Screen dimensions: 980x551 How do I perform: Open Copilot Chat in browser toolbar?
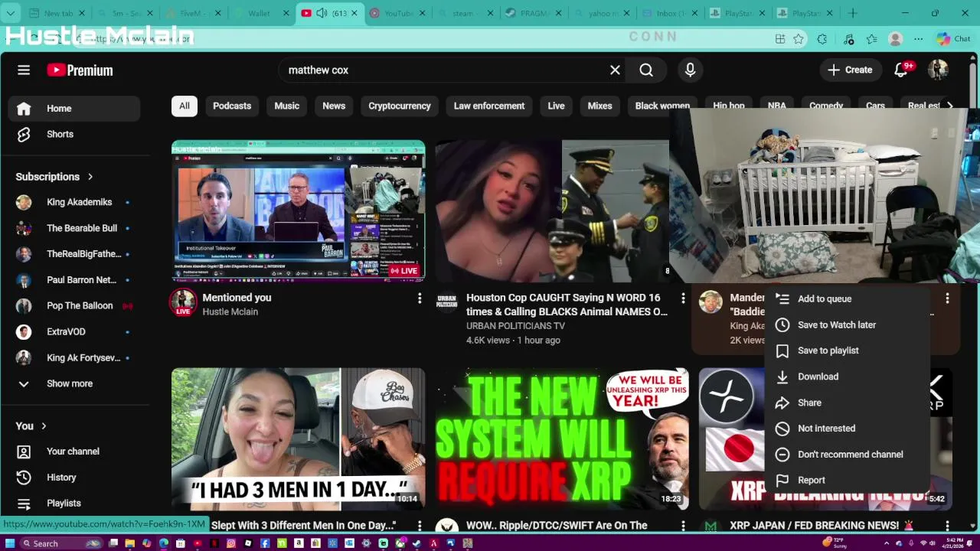tap(953, 39)
